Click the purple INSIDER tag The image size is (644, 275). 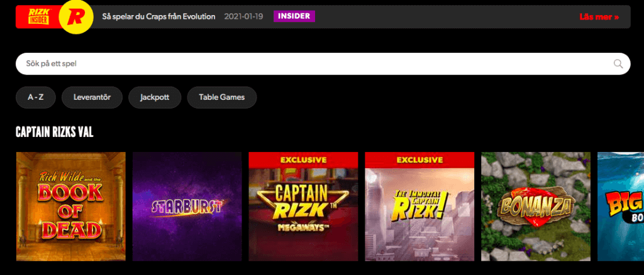(294, 16)
